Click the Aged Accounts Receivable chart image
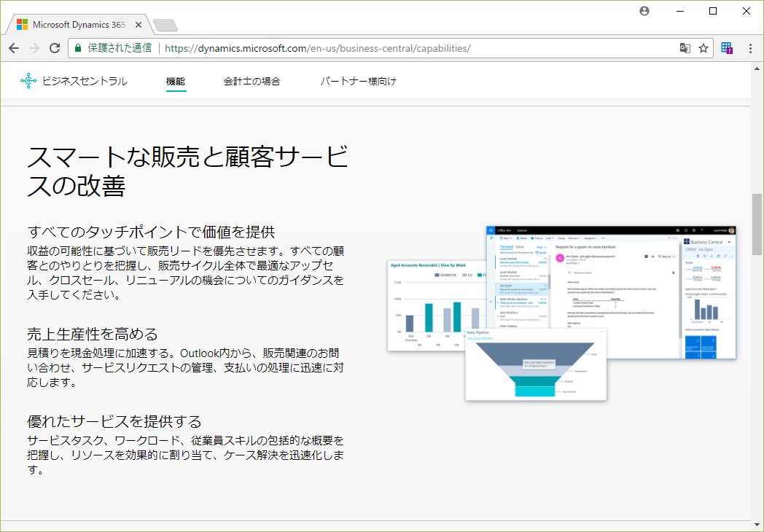Image resolution: width=764 pixels, height=532 pixels. point(437,306)
